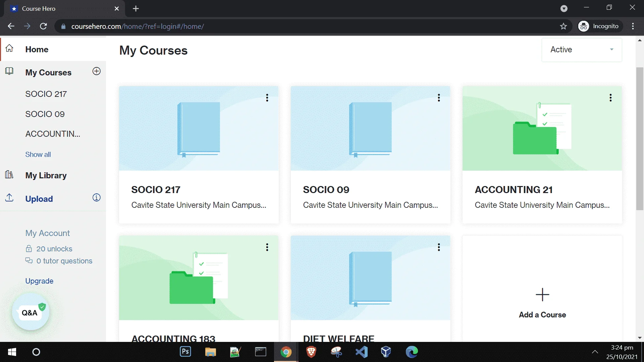
Task: Open ACCOUNTING 21 card options menu
Action: pyautogui.click(x=610, y=98)
